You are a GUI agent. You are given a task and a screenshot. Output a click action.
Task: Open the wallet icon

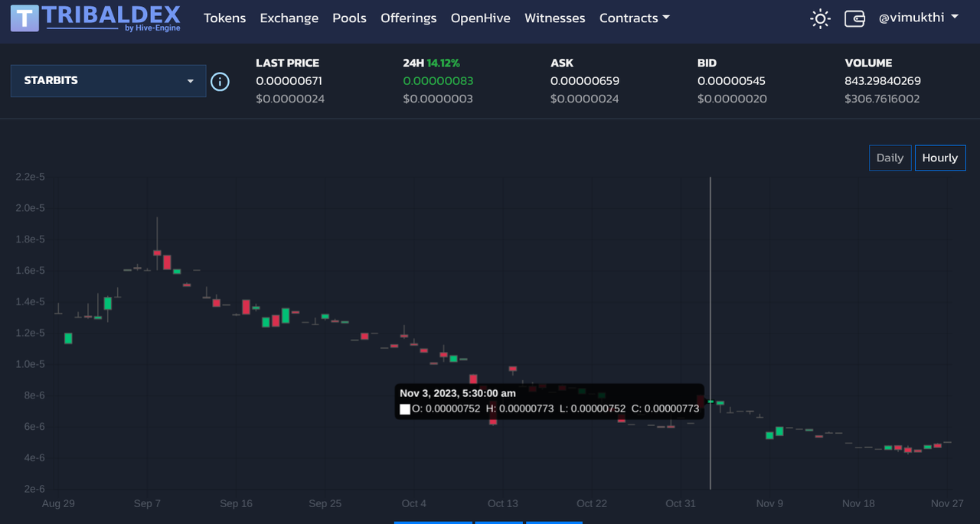click(854, 18)
